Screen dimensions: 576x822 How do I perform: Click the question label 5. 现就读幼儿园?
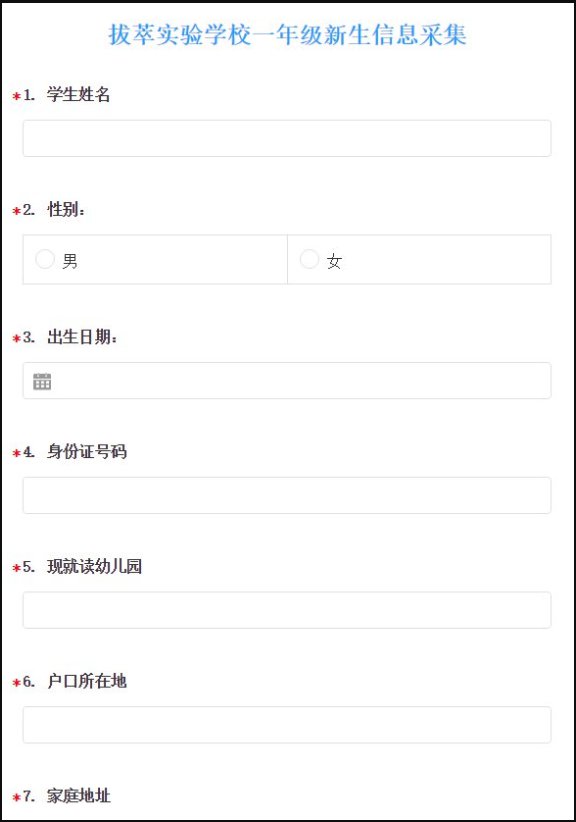[82, 566]
